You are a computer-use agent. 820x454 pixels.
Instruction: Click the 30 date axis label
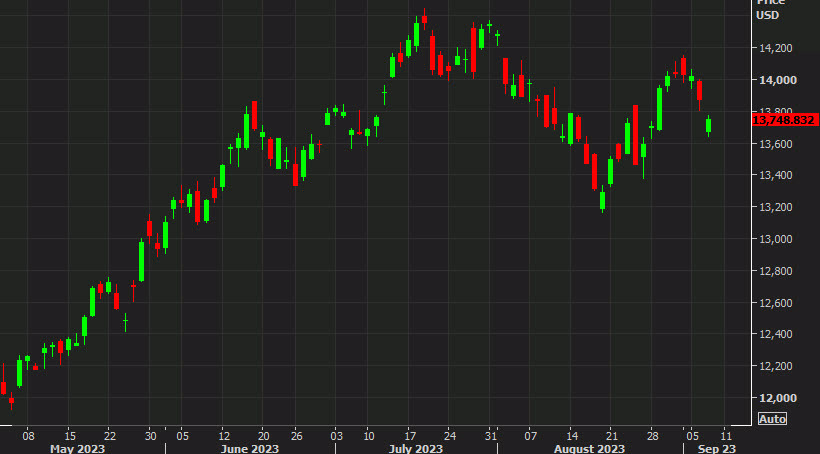150,436
